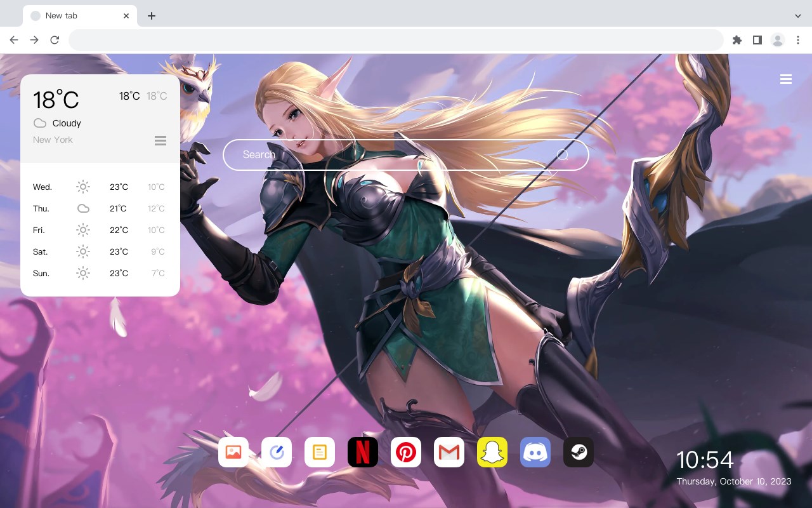Focus the browser address bar
The image size is (812, 508).
pos(396,40)
